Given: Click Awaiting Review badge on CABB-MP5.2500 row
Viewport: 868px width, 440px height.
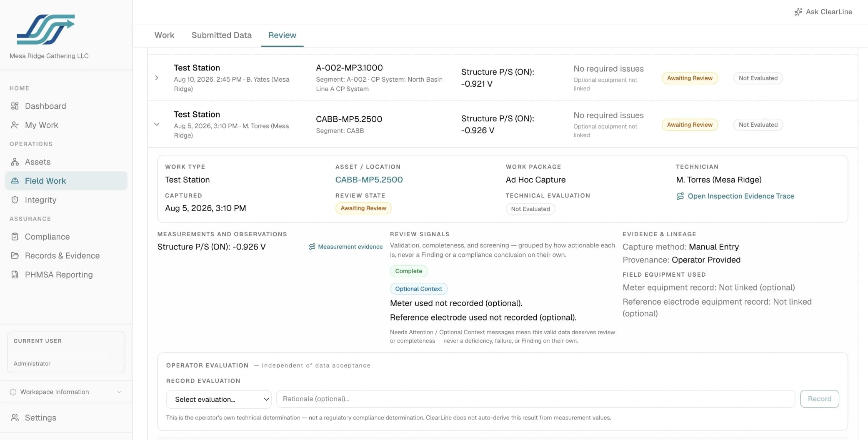Looking at the screenshot, I should click(x=690, y=125).
